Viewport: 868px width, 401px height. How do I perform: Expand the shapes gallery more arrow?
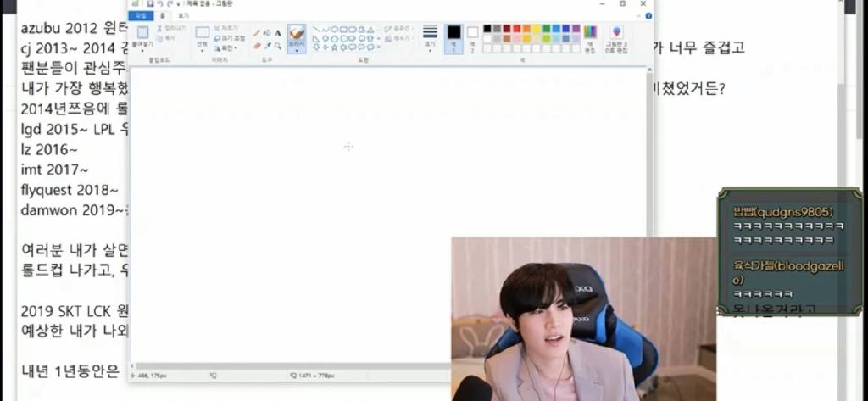pyautogui.click(x=379, y=47)
